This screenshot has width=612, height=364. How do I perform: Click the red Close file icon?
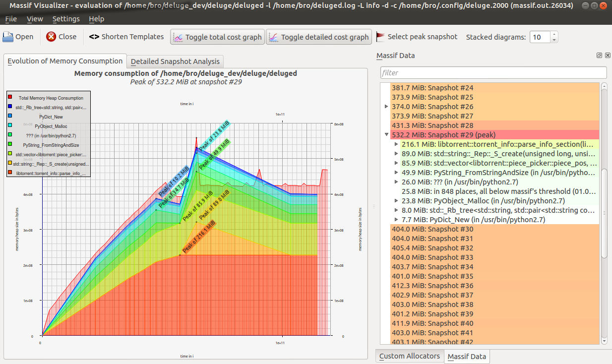51,37
